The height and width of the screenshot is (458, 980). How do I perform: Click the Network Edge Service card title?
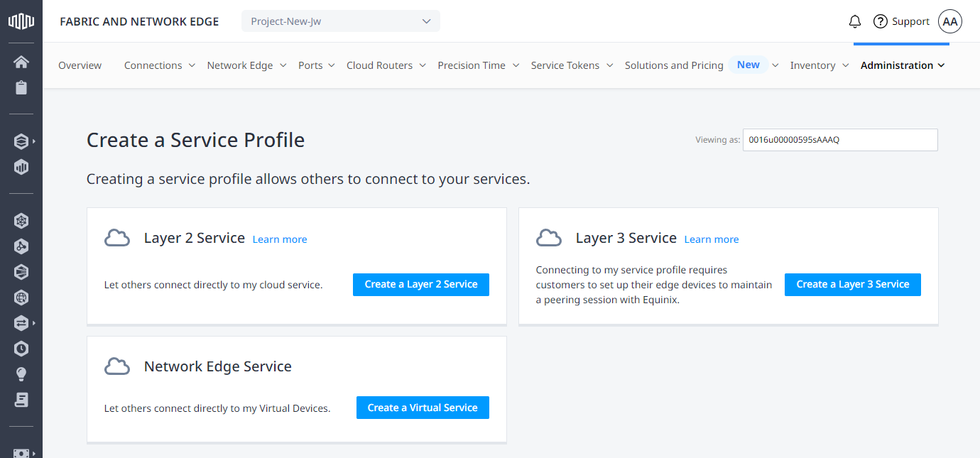[x=218, y=366]
